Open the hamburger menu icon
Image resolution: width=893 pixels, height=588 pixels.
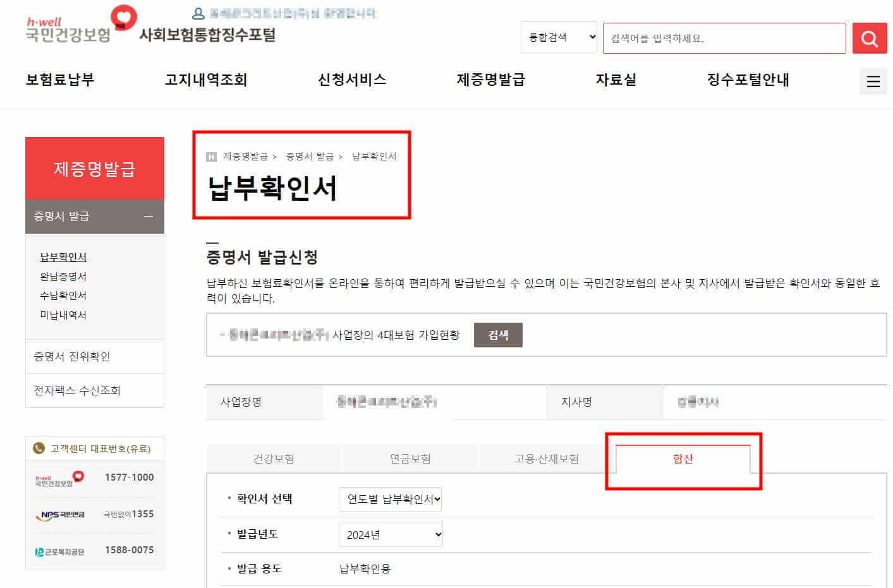coord(873,81)
